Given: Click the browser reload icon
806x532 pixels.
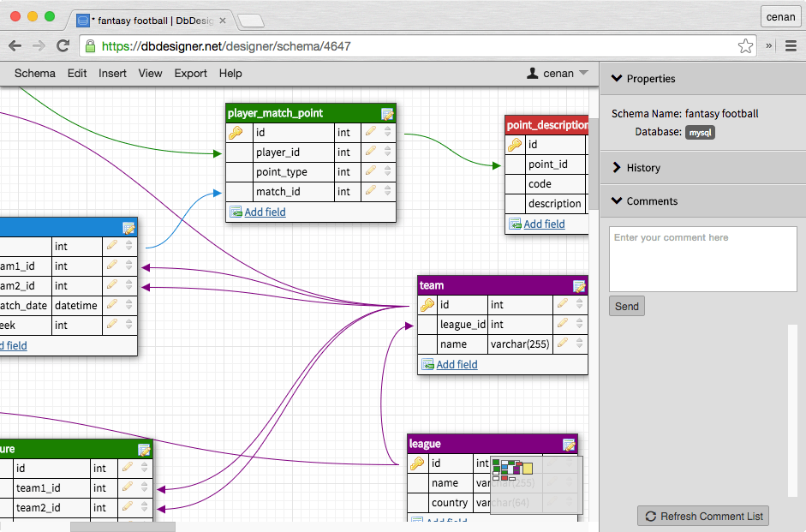Looking at the screenshot, I should point(63,46).
